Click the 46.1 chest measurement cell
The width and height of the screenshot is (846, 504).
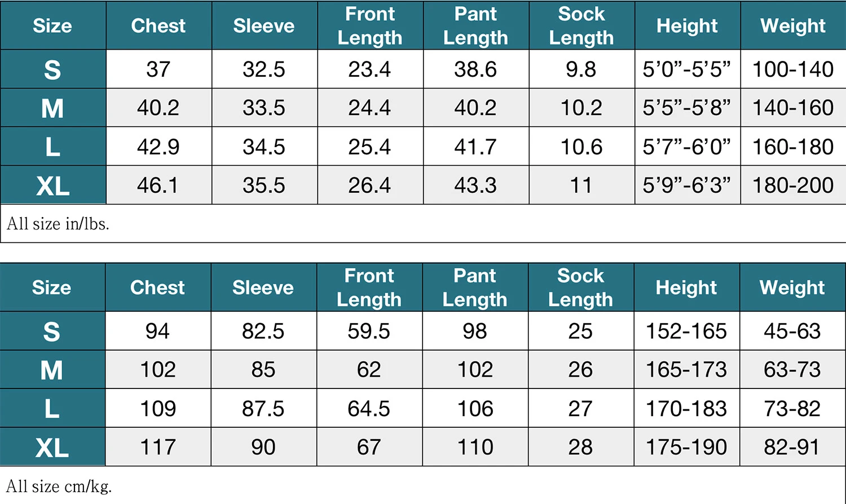point(158,185)
